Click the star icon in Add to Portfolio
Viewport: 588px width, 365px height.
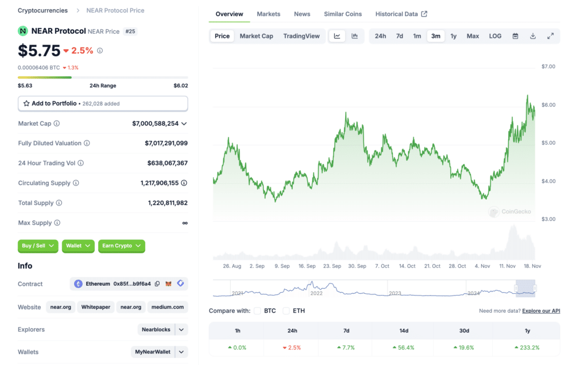click(x=26, y=103)
